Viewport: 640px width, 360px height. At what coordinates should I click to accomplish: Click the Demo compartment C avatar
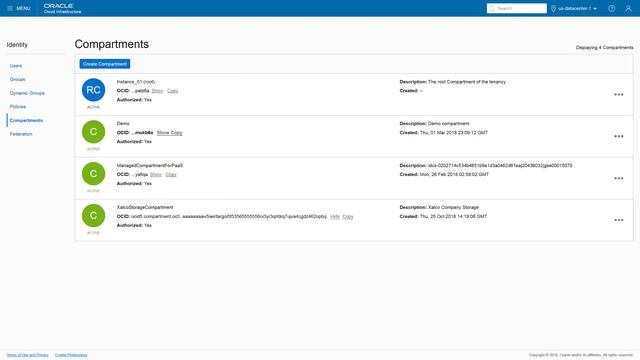[93, 131]
